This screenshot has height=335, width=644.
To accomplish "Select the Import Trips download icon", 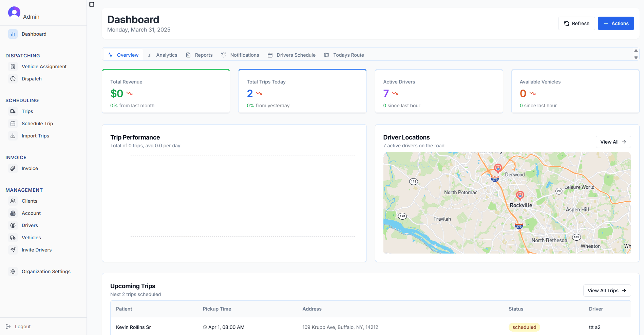I will 13,136.
